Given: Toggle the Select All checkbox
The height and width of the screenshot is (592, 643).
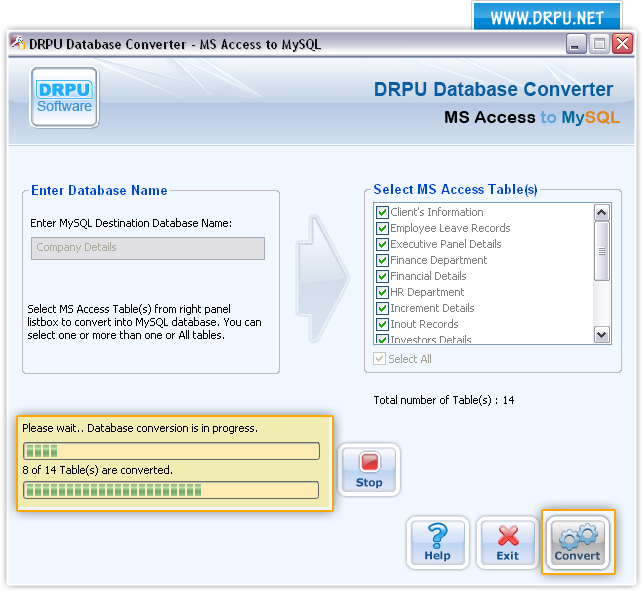Looking at the screenshot, I should coord(379,359).
